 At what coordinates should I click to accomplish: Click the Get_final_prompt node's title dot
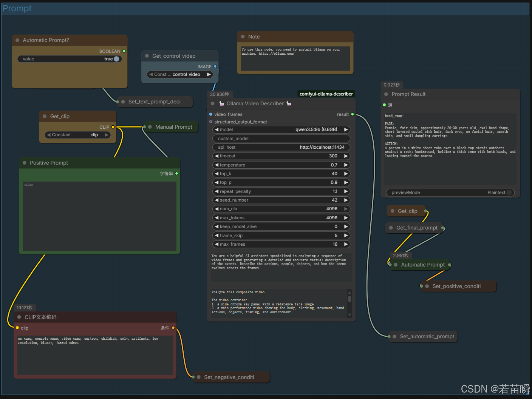coord(391,228)
